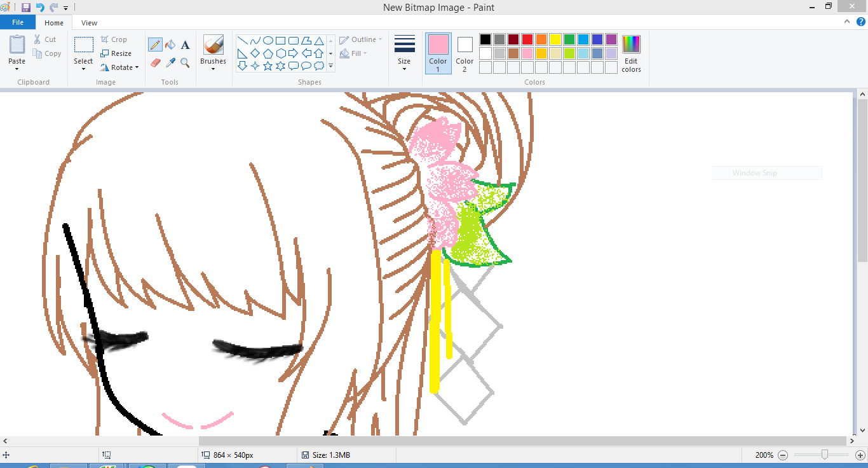
Task: Choose the Diamond shape
Action: pos(255,53)
